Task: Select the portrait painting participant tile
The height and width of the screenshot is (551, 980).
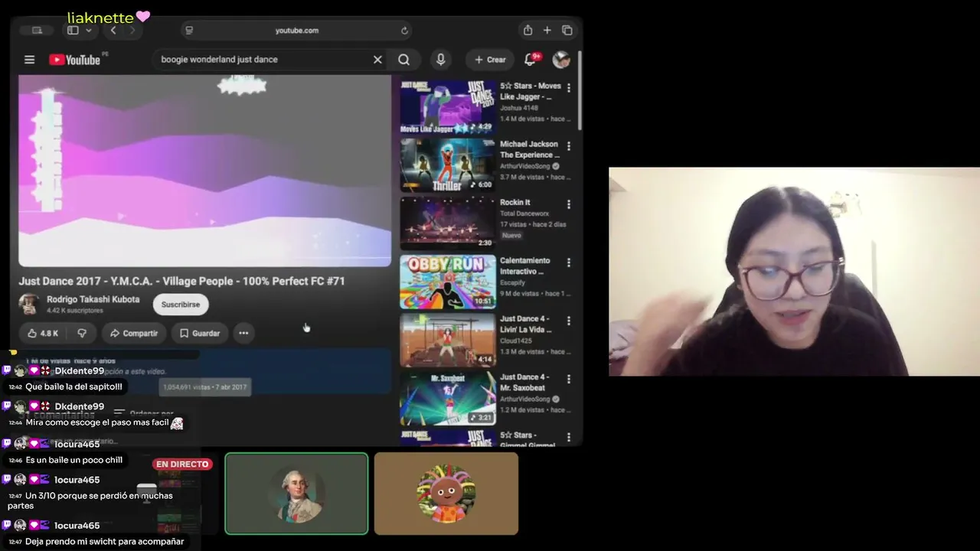Action: (296, 494)
